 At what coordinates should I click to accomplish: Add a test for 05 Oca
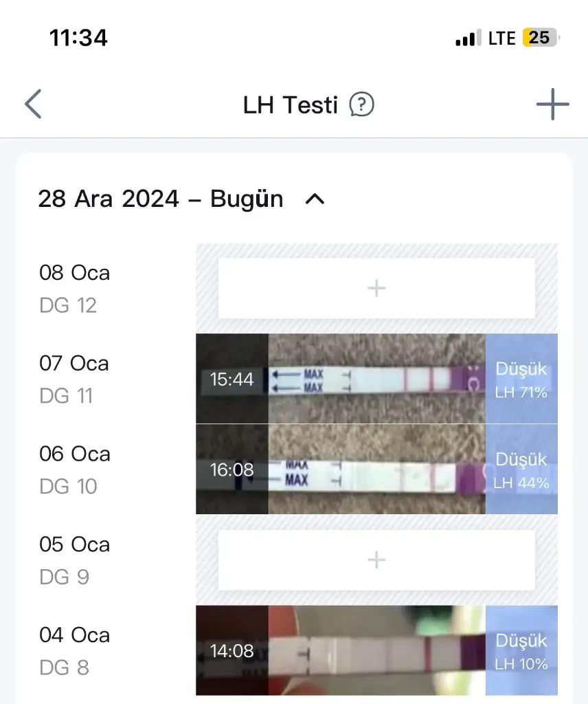pos(376,560)
